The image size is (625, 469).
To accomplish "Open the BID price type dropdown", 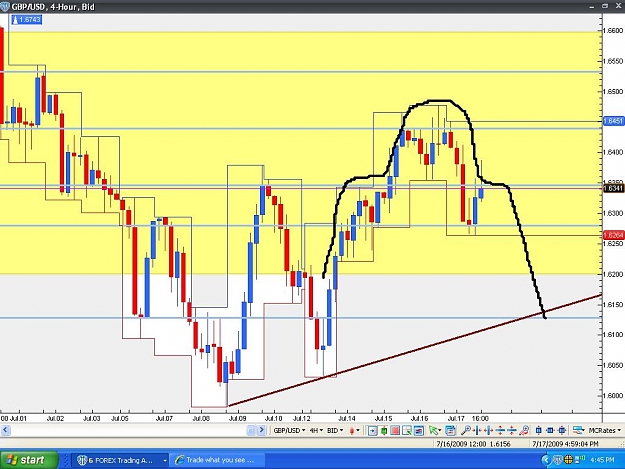I will point(335,430).
